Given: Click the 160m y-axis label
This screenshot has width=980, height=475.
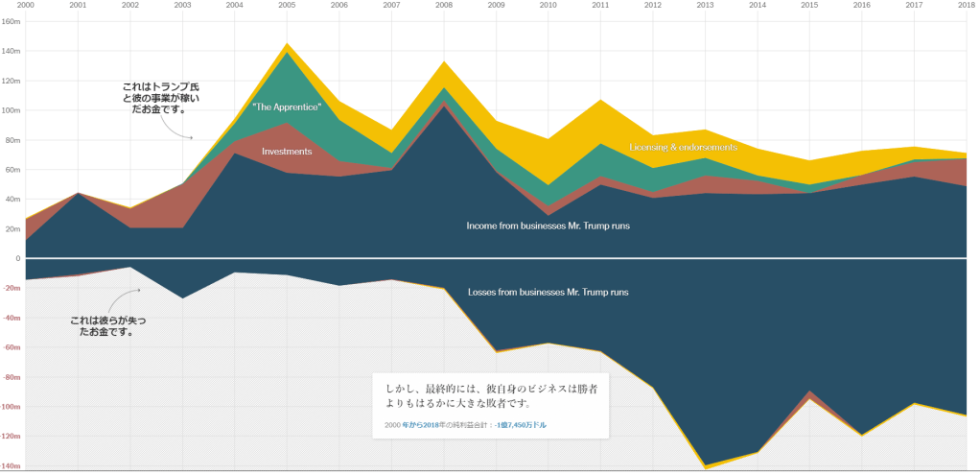Looking at the screenshot, I should [12, 21].
